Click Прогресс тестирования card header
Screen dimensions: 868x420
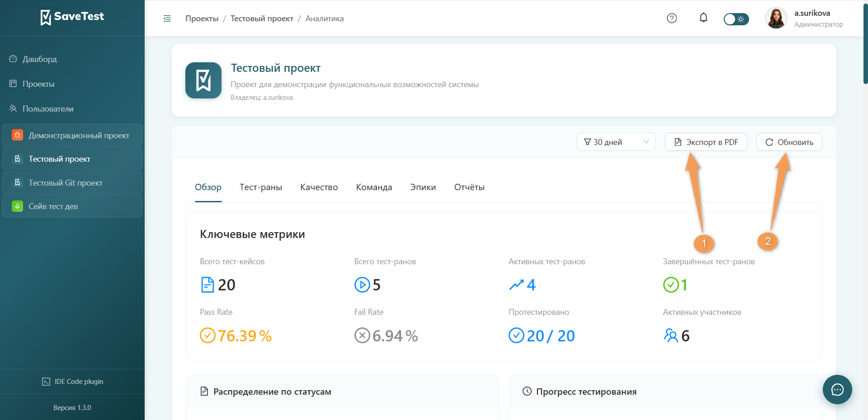click(665, 392)
